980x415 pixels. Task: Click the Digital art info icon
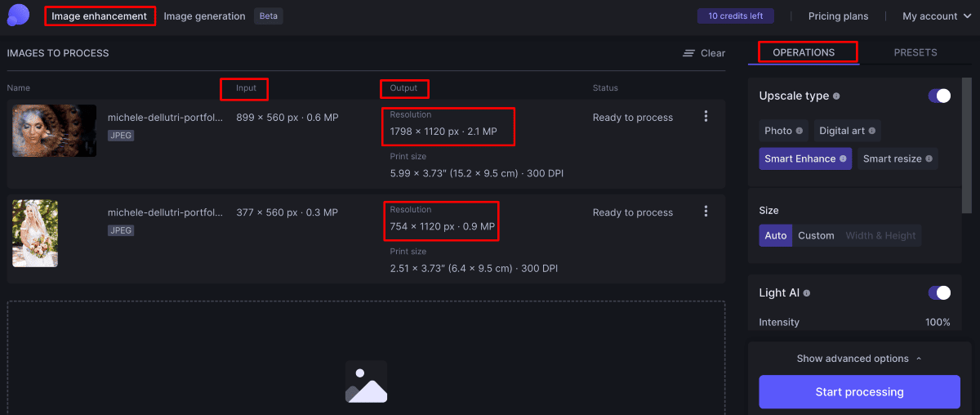click(x=872, y=131)
